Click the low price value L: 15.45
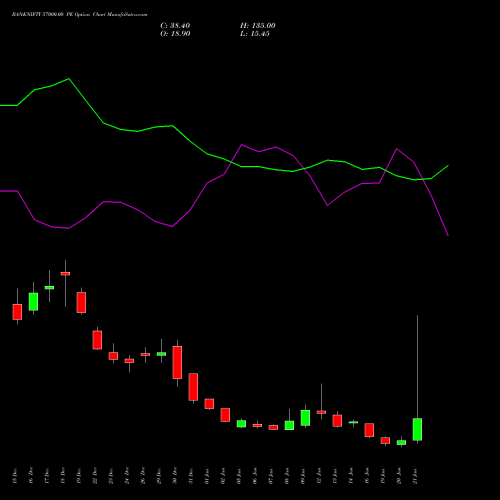 (255, 34)
